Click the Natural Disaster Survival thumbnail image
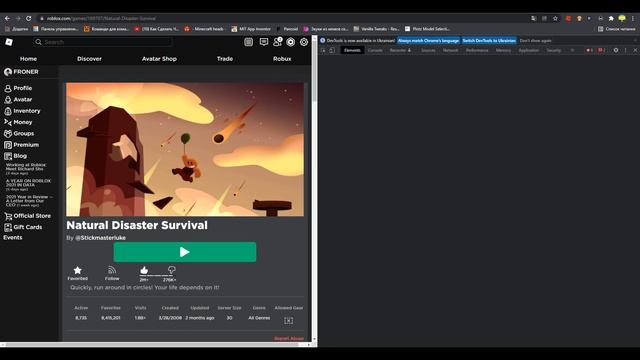The width and height of the screenshot is (640, 360). point(185,149)
